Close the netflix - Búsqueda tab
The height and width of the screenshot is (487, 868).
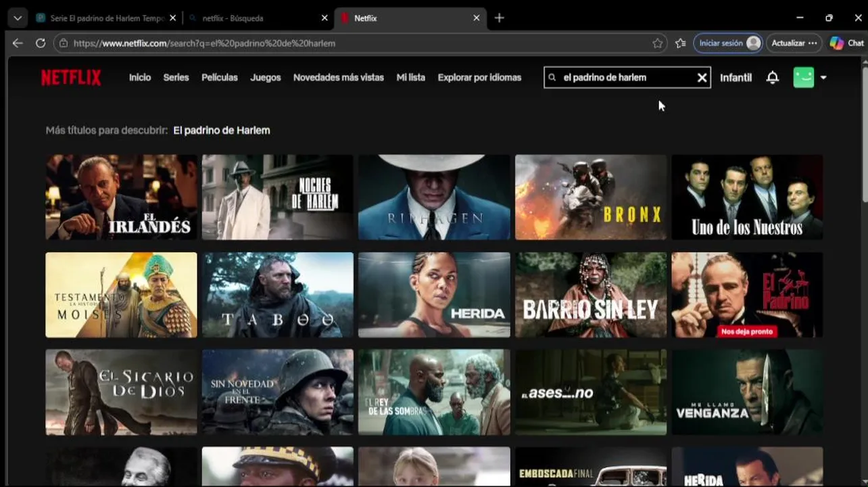pyautogui.click(x=324, y=18)
